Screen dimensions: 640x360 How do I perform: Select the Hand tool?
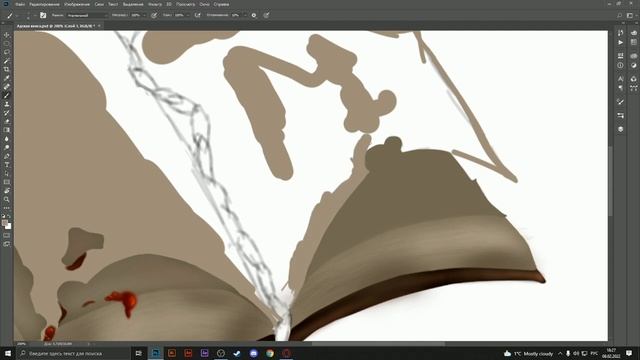click(7, 191)
